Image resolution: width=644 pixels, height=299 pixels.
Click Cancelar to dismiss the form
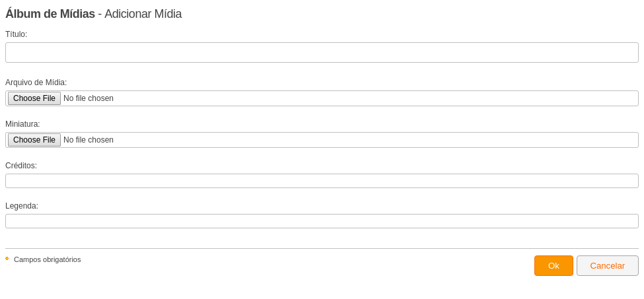(x=608, y=266)
